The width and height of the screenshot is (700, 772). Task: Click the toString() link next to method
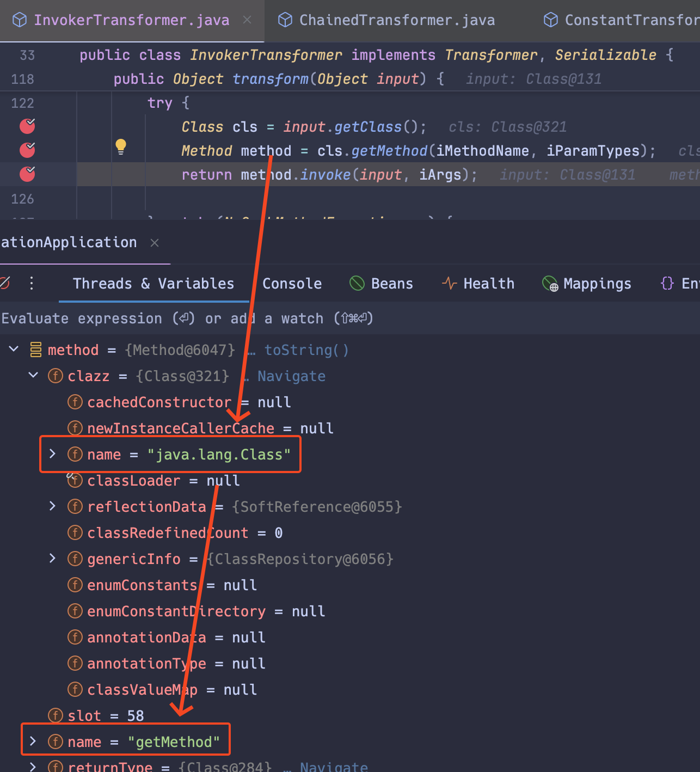coord(306,350)
